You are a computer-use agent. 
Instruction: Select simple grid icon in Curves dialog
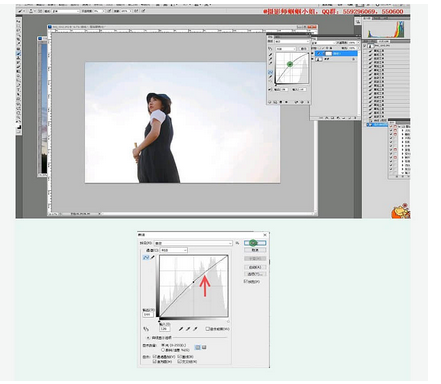pyautogui.click(x=197, y=347)
